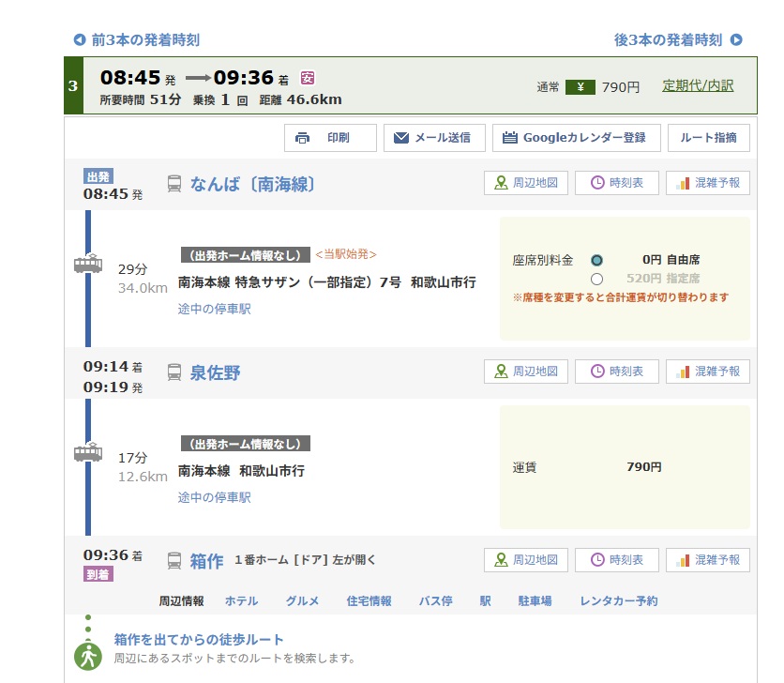784x683 pixels.
Task: Open the ホテル nearby info tab
Action: click(x=241, y=601)
